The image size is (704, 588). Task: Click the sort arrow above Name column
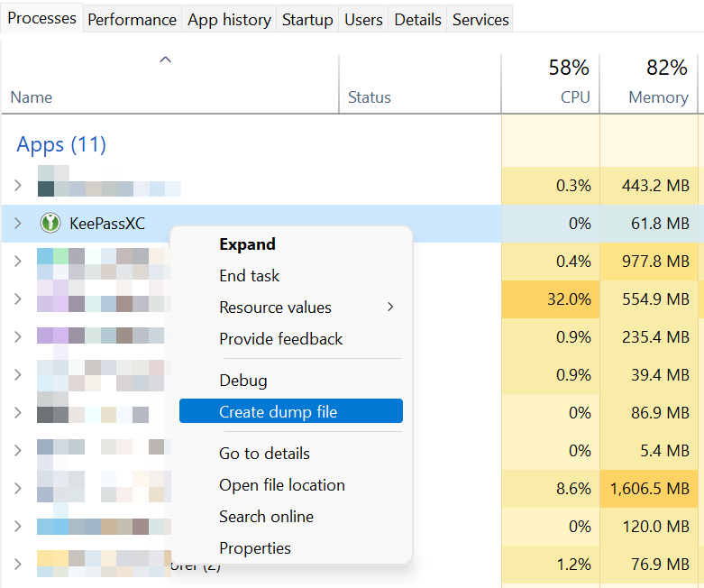click(166, 60)
